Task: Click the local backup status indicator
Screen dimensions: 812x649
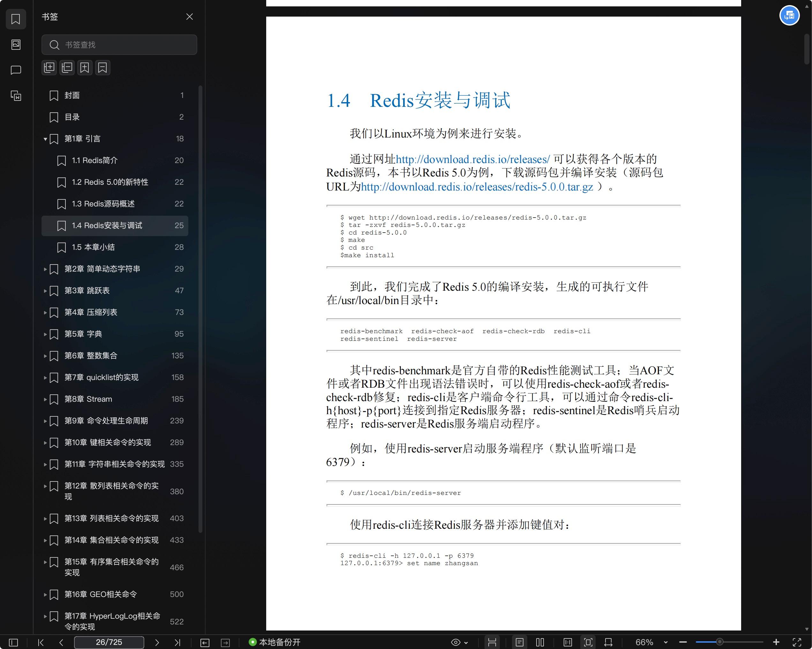Action: [x=274, y=642]
